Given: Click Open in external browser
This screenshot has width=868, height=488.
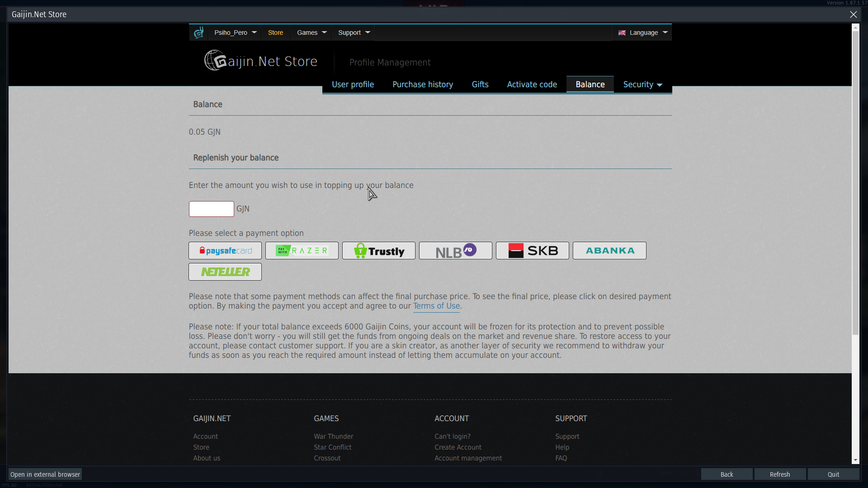Looking at the screenshot, I should 45,474.
